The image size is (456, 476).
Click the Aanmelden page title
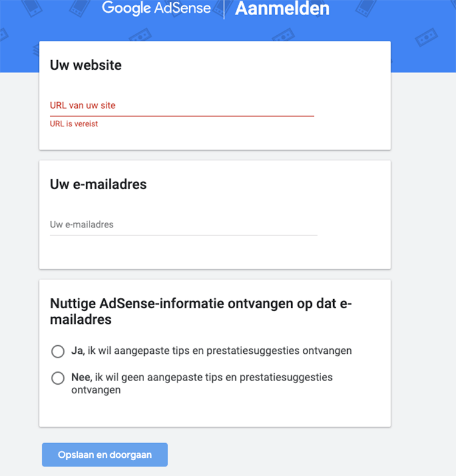[x=282, y=9]
